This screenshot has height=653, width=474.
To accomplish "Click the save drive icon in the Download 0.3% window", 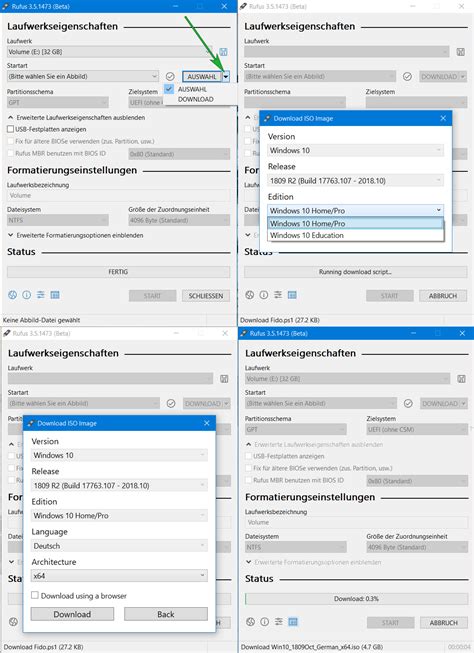I will pos(462,379).
